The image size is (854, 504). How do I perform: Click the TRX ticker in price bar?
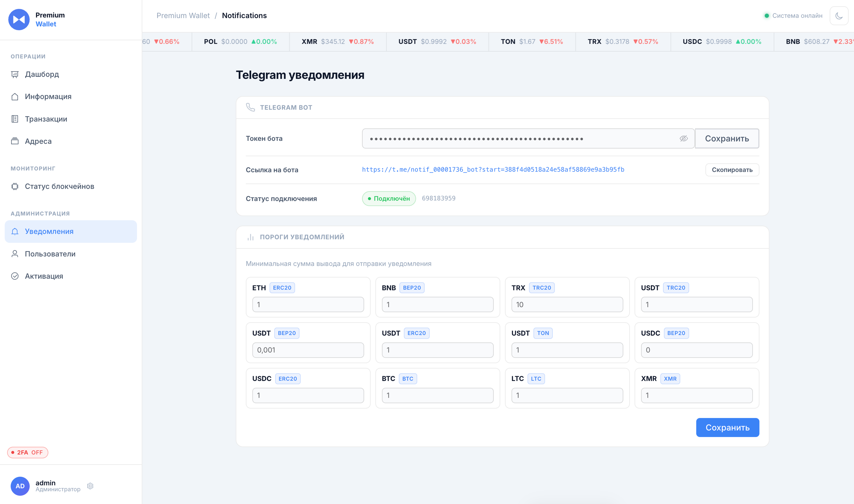click(623, 42)
